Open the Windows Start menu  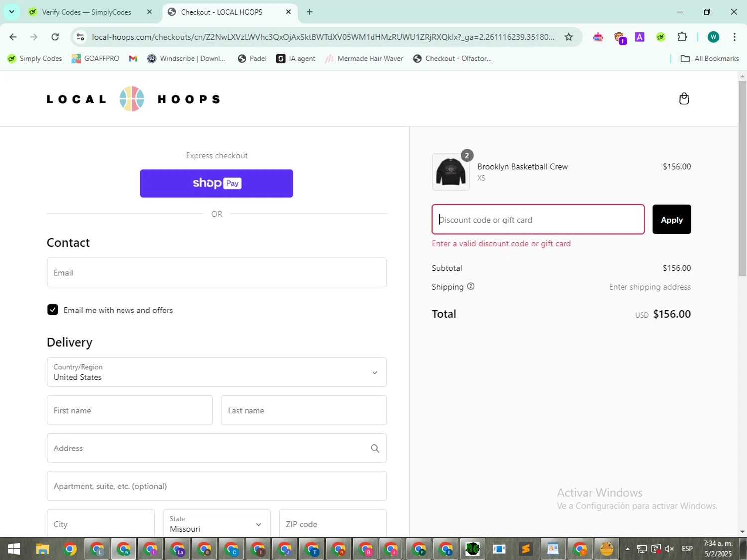[x=14, y=549]
